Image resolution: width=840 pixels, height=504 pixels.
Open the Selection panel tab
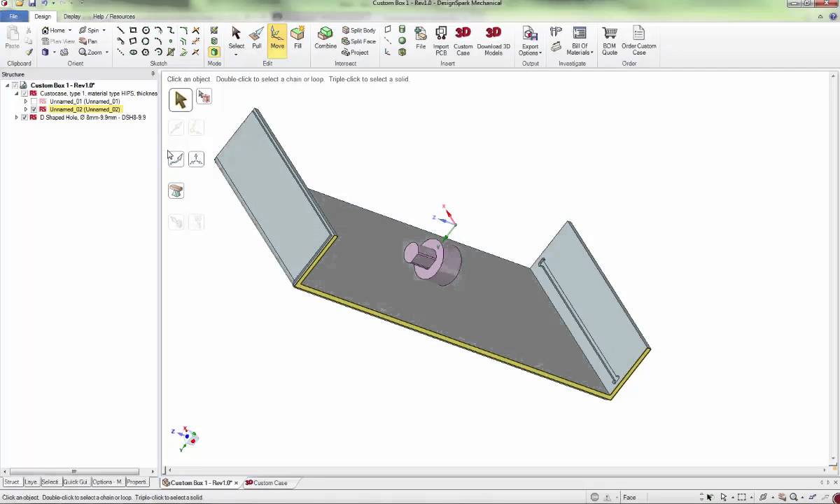(50, 482)
